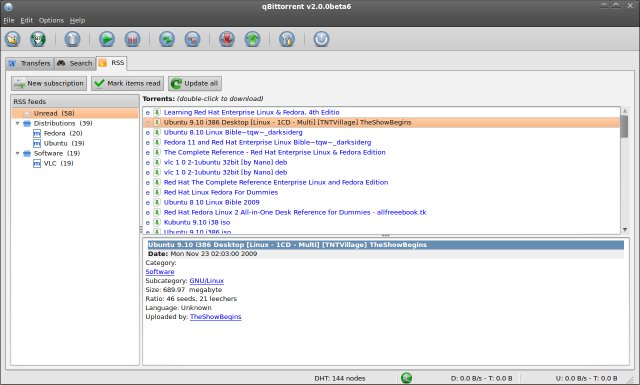Click the Fedora feed icon
The width and height of the screenshot is (640, 385).
37,133
